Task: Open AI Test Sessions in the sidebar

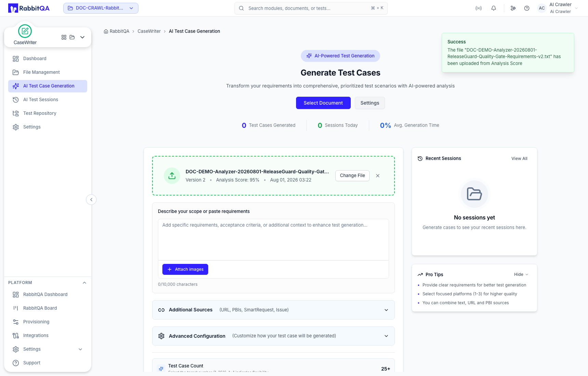Action: [x=48, y=100]
